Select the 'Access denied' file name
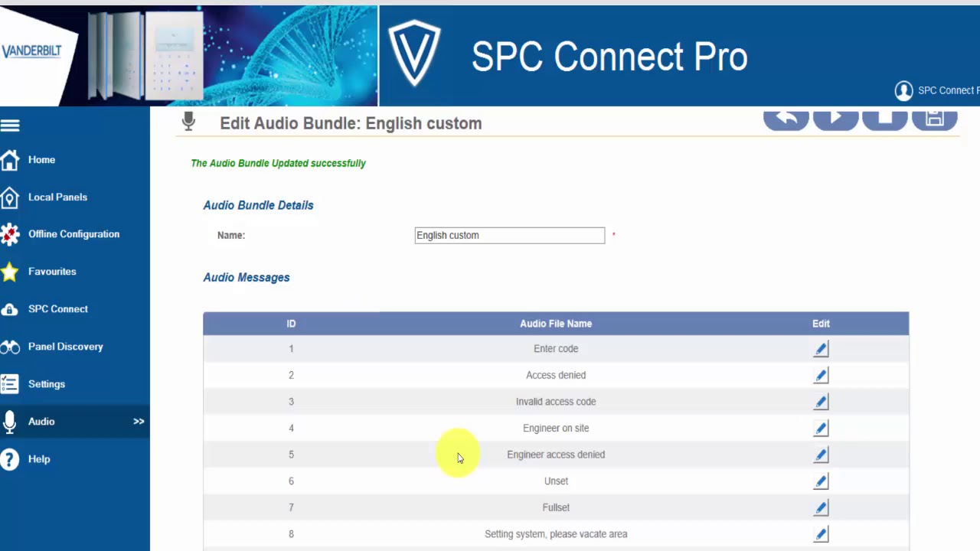Viewport: 980px width, 551px height. tap(556, 375)
